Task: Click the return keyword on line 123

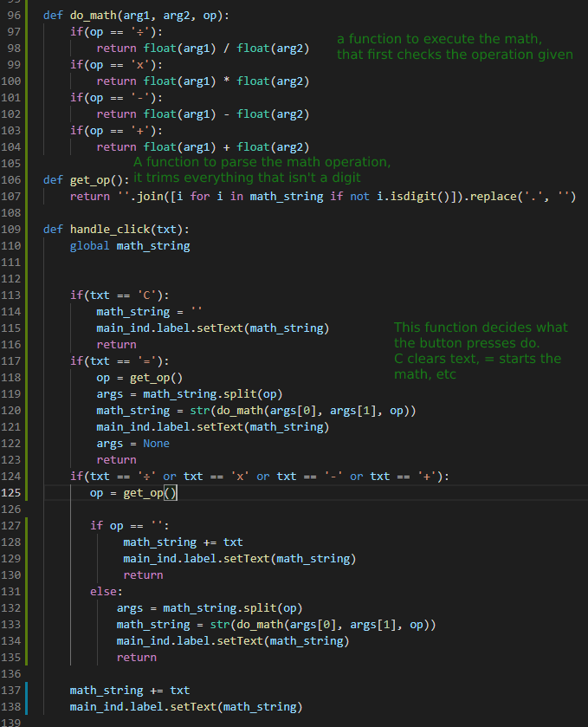Action: click(x=116, y=460)
